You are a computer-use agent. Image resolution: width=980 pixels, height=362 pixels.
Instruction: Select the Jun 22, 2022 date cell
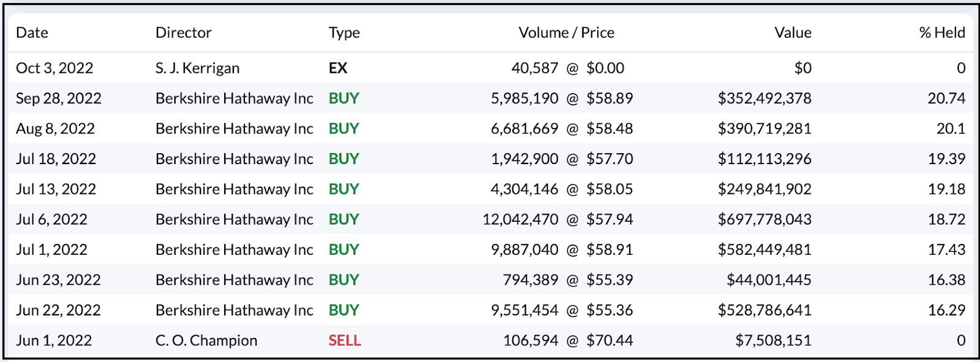58,311
